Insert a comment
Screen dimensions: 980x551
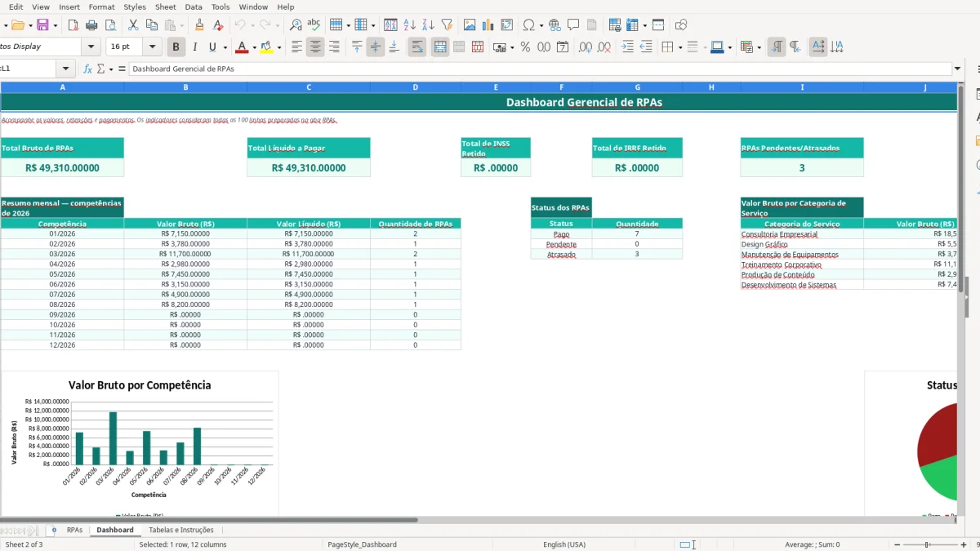pyautogui.click(x=573, y=25)
